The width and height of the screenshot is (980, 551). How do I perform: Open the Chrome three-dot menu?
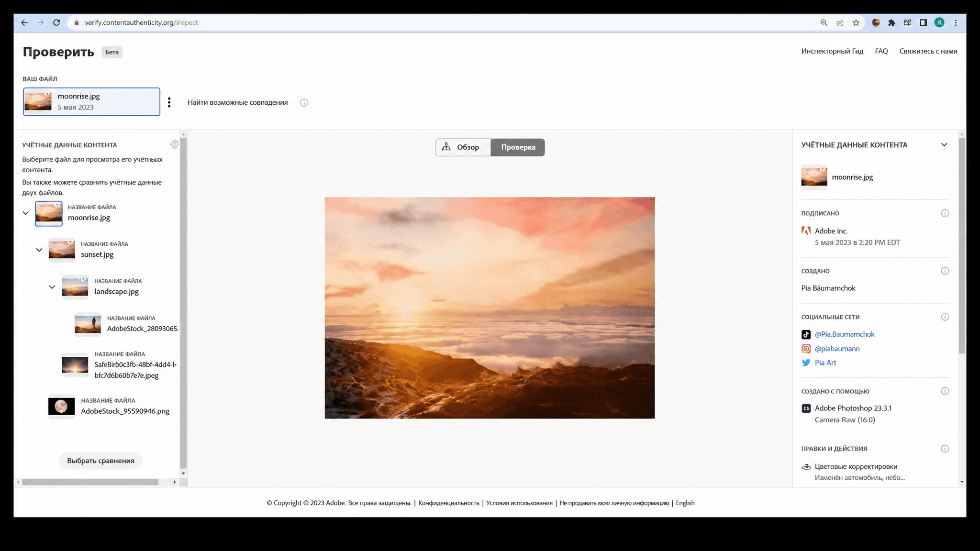click(956, 22)
